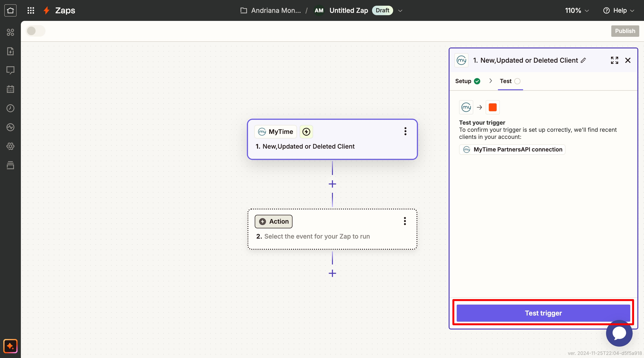Click the home icon in top bar

click(10, 10)
